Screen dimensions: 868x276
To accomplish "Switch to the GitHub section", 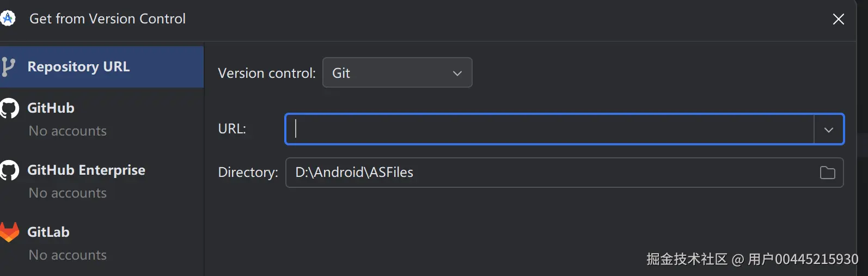I will [51, 108].
